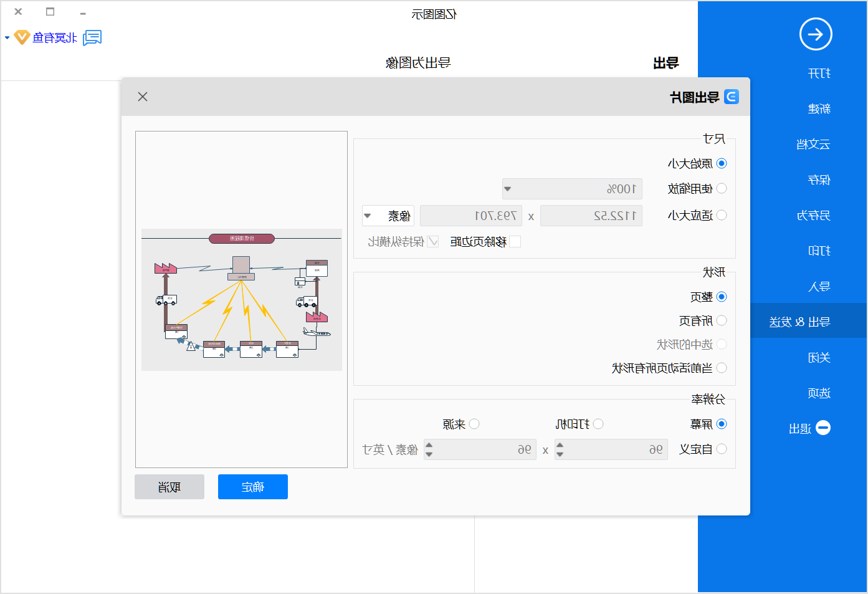Close the 导出图片 dialog with X
This screenshot has height=594, width=868.
click(x=143, y=97)
